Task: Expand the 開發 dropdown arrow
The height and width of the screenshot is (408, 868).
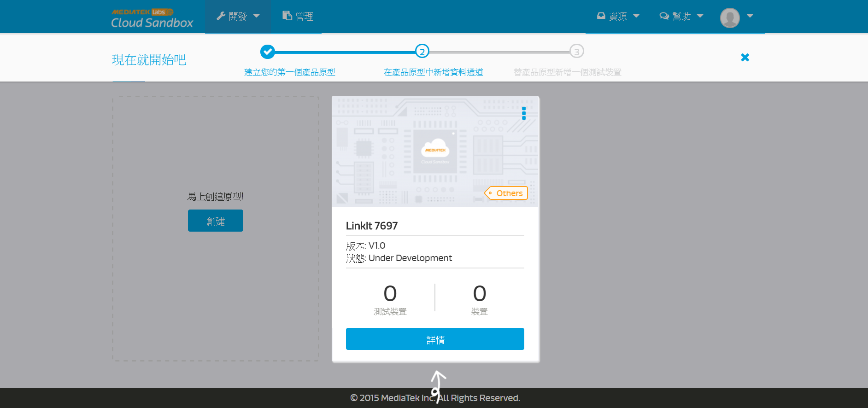Action: click(x=257, y=16)
